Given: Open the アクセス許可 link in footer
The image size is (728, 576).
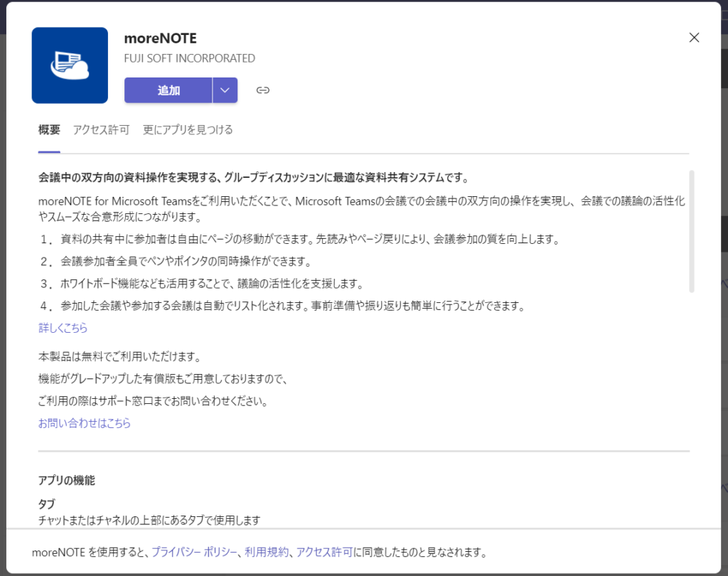Looking at the screenshot, I should pyautogui.click(x=324, y=552).
